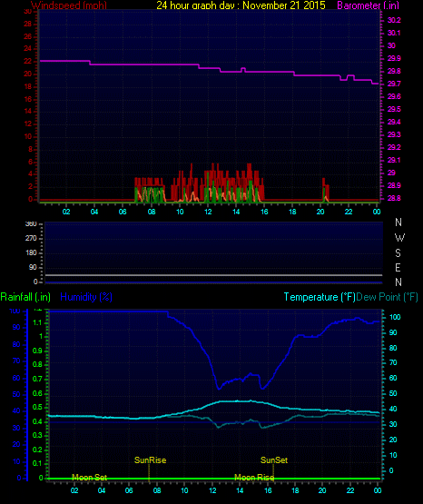The height and width of the screenshot is (504, 423).
Task: Click the magenta barometer pressure line
Action: coord(209,68)
